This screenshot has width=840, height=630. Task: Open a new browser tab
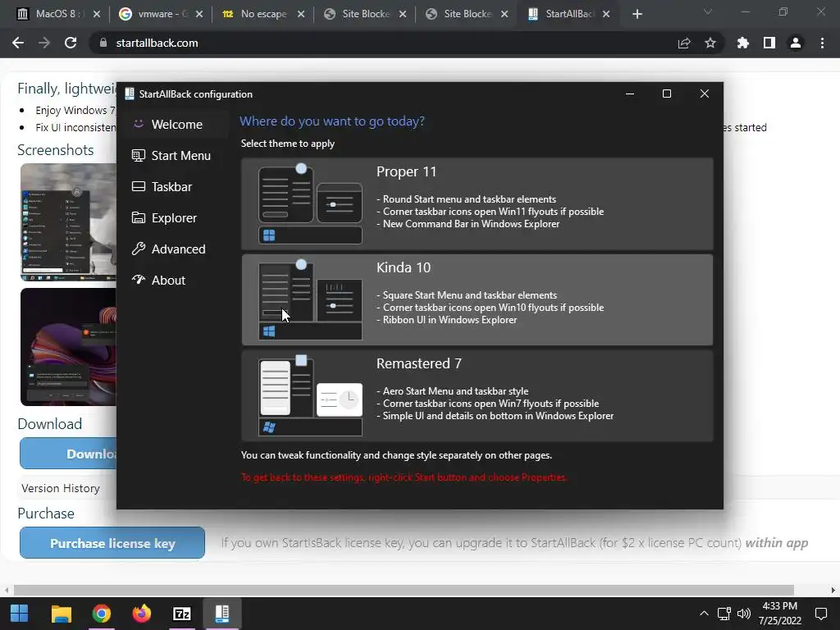pos(637,15)
